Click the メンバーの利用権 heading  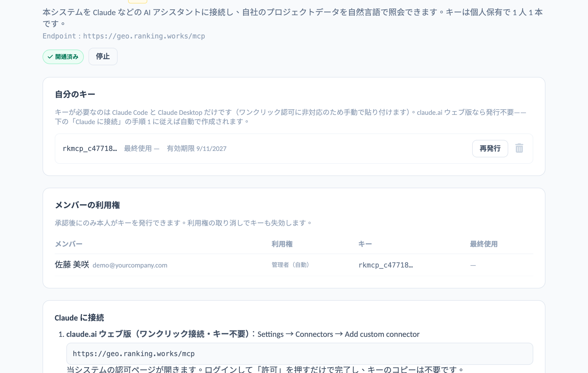coord(87,205)
